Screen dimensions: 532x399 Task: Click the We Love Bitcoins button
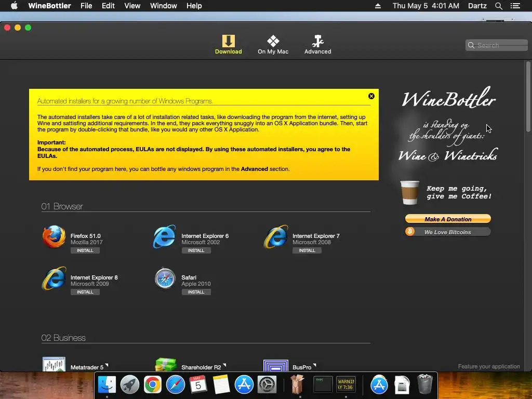[x=448, y=232]
